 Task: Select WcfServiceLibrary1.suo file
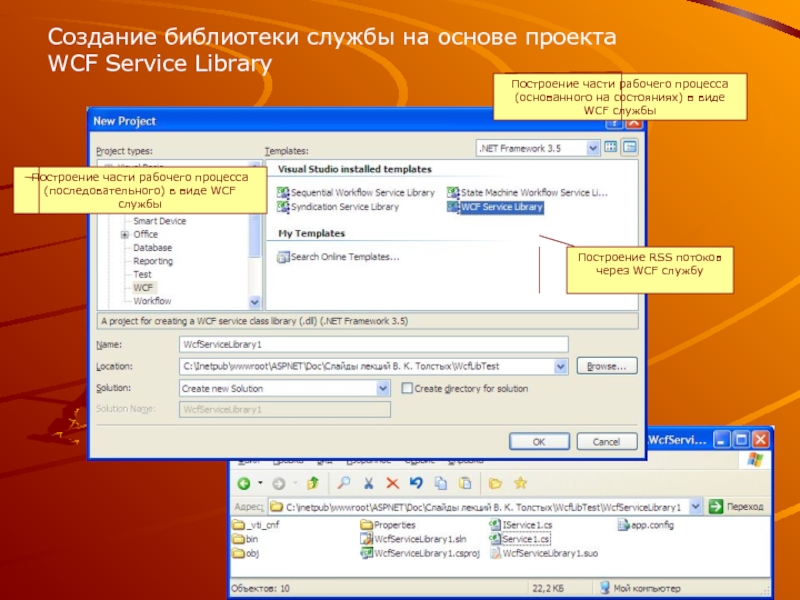click(544, 553)
